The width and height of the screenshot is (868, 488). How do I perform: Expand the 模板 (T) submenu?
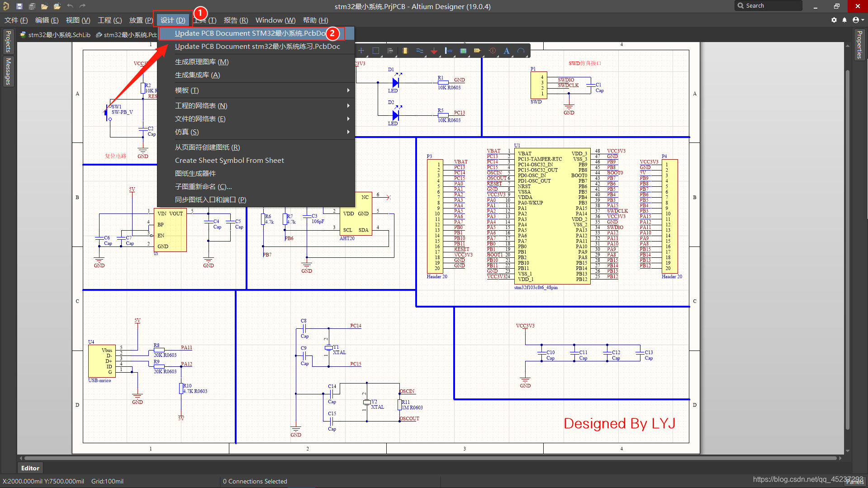tap(348, 90)
